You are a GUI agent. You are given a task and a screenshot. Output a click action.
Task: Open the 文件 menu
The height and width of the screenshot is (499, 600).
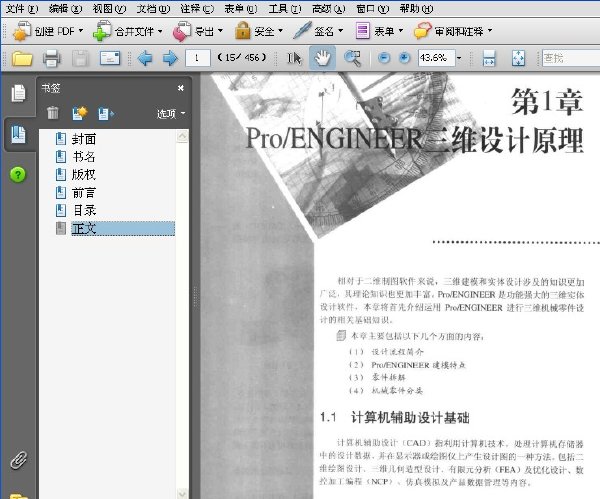click(21, 8)
